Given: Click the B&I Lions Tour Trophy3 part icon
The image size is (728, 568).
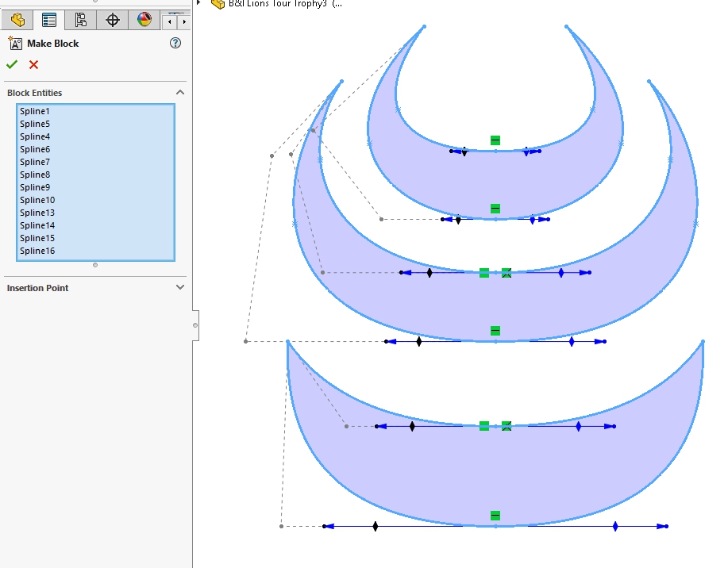Looking at the screenshot, I should [x=217, y=3].
